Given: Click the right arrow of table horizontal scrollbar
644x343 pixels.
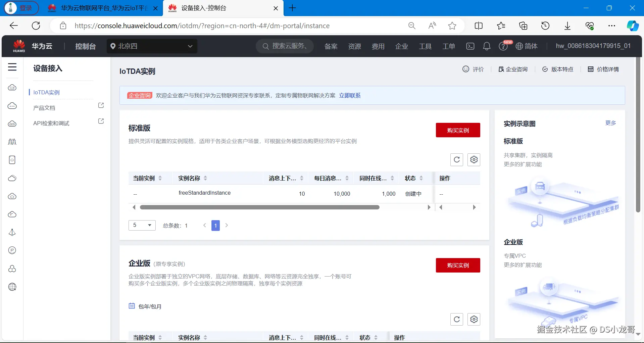Looking at the screenshot, I should [429, 207].
